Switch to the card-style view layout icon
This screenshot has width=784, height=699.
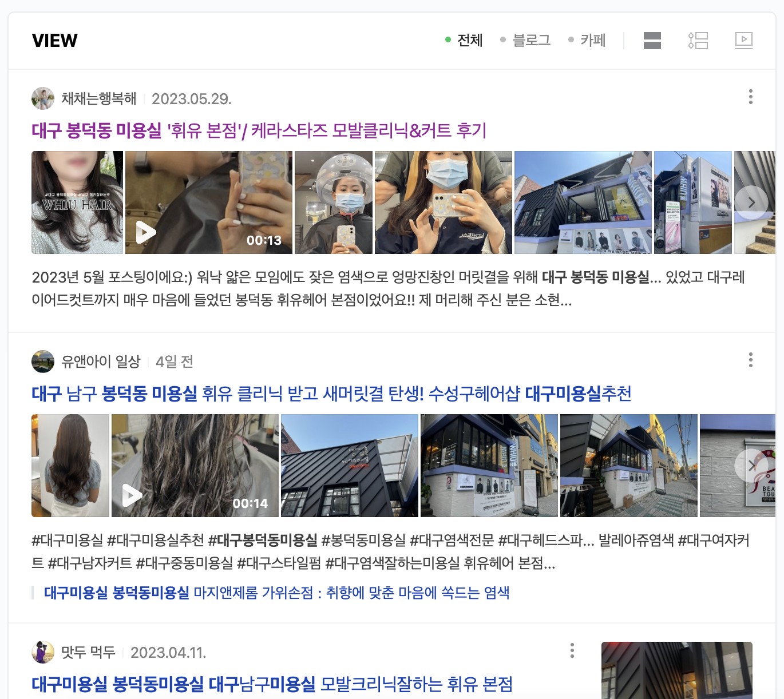coord(652,41)
